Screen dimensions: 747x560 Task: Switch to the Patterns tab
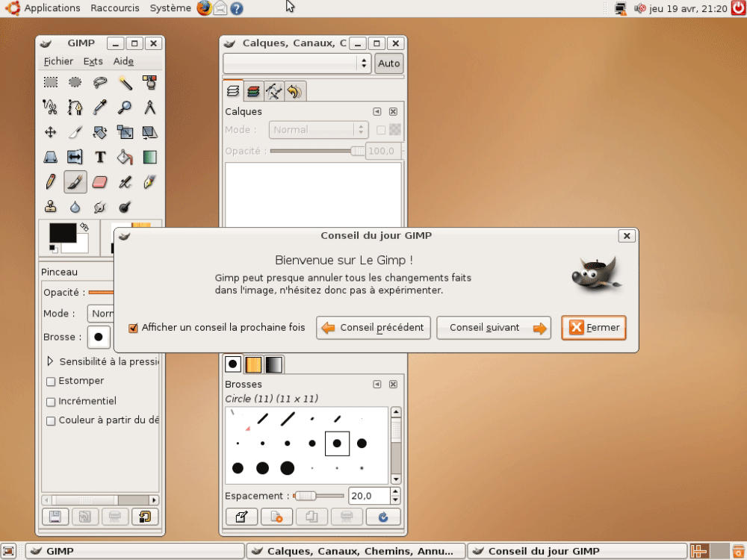coord(253,364)
